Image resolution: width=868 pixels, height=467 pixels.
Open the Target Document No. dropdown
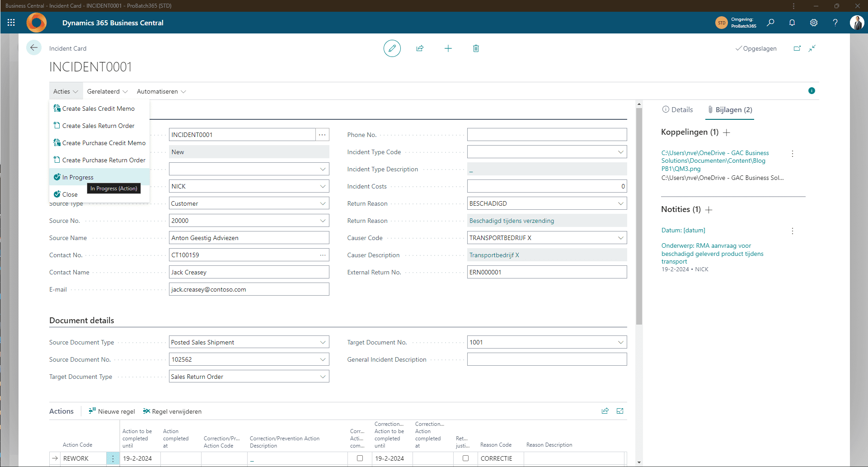click(x=620, y=342)
